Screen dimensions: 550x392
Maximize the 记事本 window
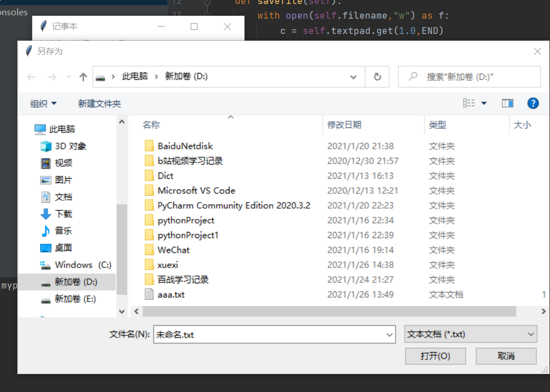point(194,27)
